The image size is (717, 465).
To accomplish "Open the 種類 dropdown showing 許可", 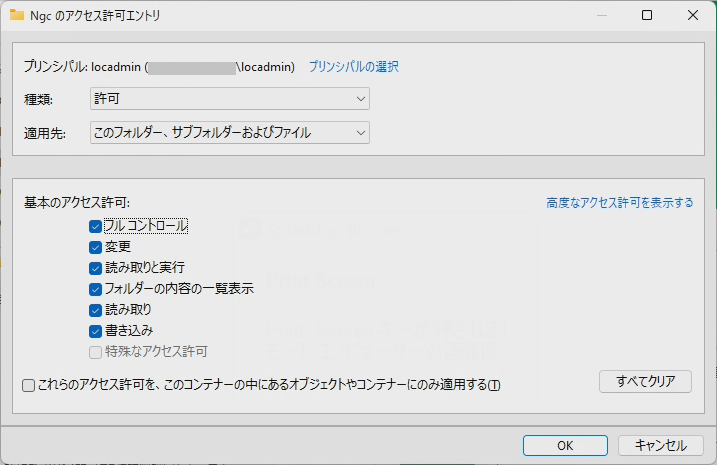I will click(x=230, y=99).
